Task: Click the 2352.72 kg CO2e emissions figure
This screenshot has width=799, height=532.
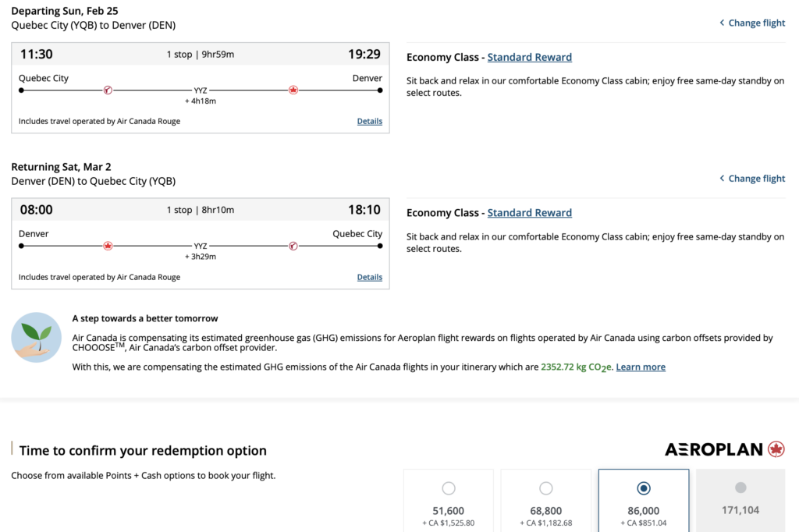Action: [x=577, y=367]
